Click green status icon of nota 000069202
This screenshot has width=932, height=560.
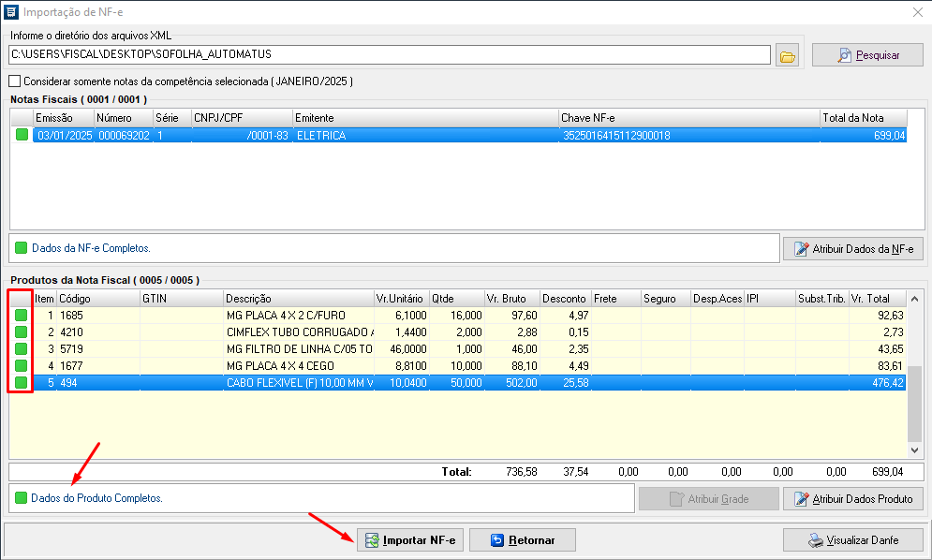click(x=21, y=136)
